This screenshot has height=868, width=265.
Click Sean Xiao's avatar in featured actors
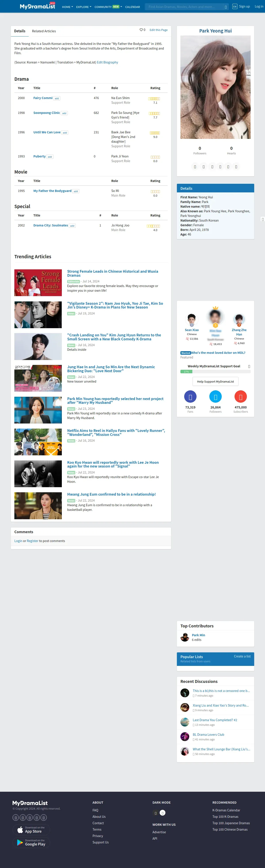pyautogui.click(x=192, y=319)
